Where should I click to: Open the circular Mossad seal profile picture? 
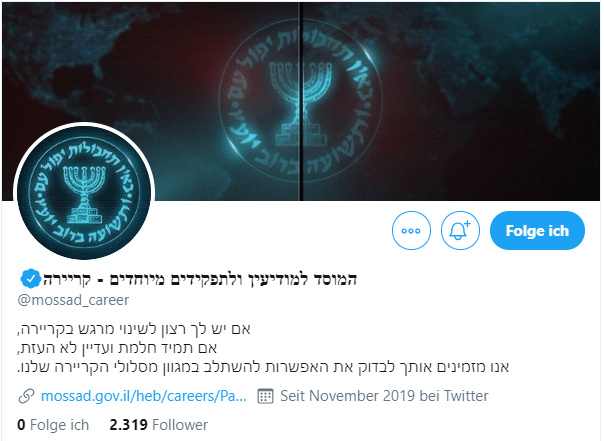click(84, 191)
